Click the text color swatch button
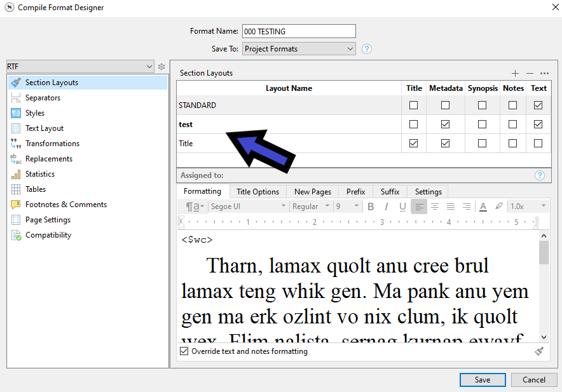This screenshot has height=392, width=562. pos(483,206)
